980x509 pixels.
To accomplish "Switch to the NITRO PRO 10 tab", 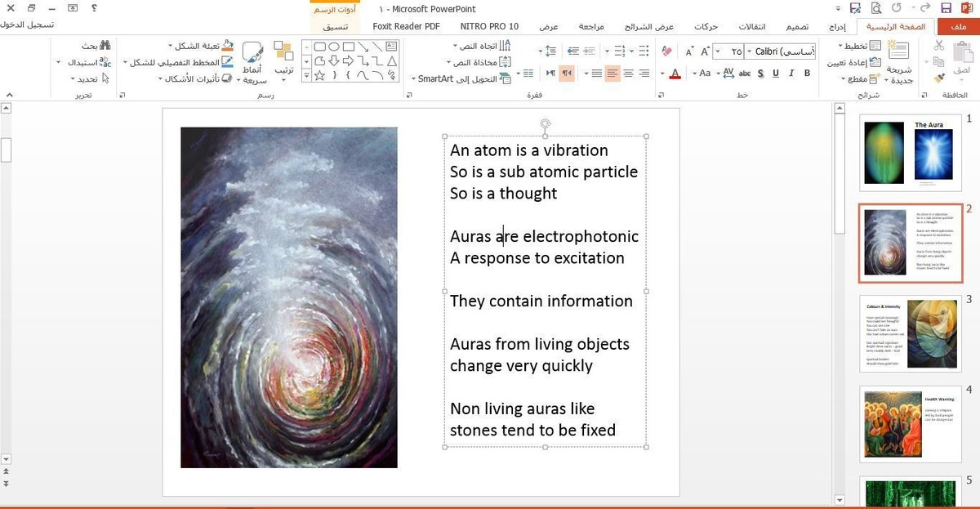I will (489, 26).
